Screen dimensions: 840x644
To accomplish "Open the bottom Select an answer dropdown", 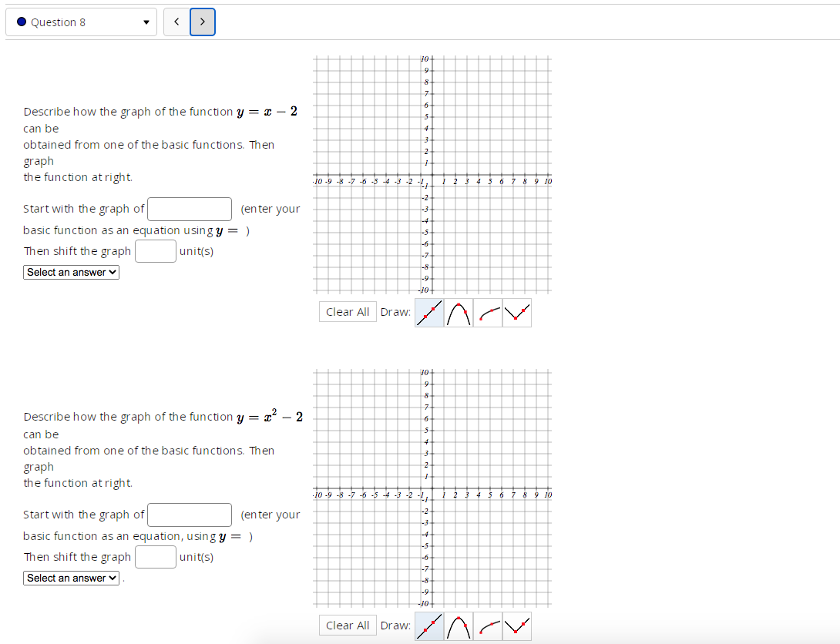I will click(x=71, y=578).
